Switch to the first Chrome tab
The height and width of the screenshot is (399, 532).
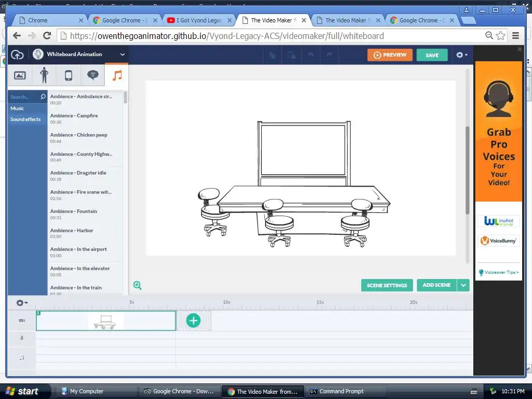coord(51,20)
